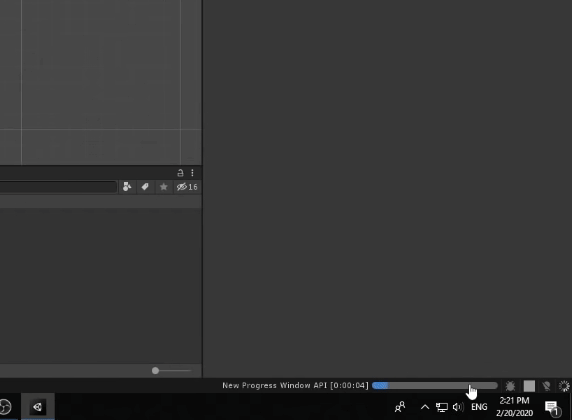Toggle hidden packages visibility showing 16
Image resolution: width=572 pixels, height=420 pixels.
pyautogui.click(x=187, y=187)
